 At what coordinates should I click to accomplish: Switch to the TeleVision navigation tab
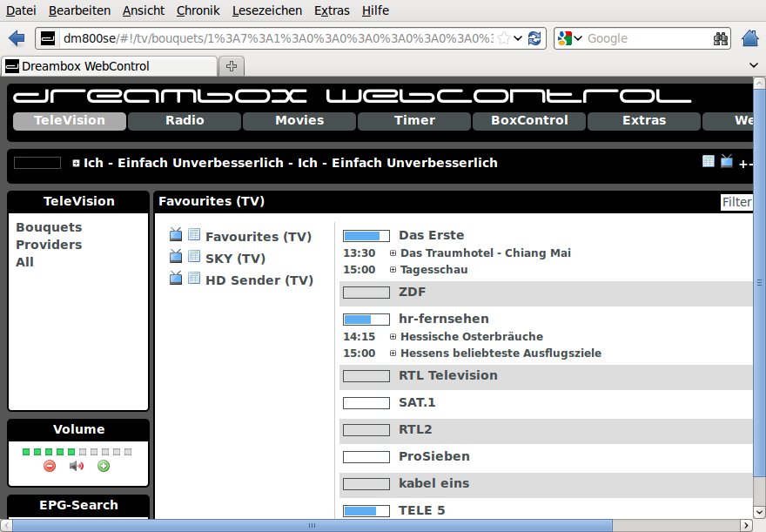70,121
